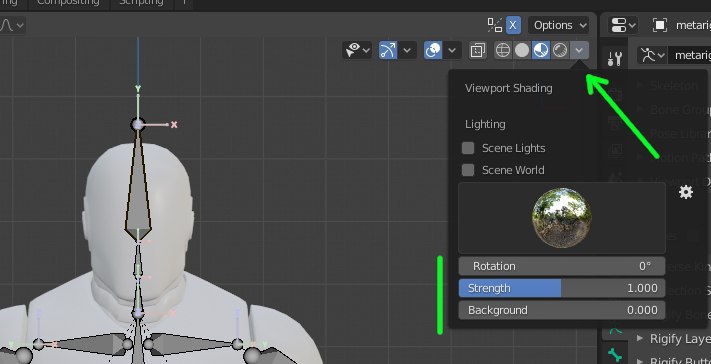
Task: Switch to Wireframe shading mode
Action: 503,50
